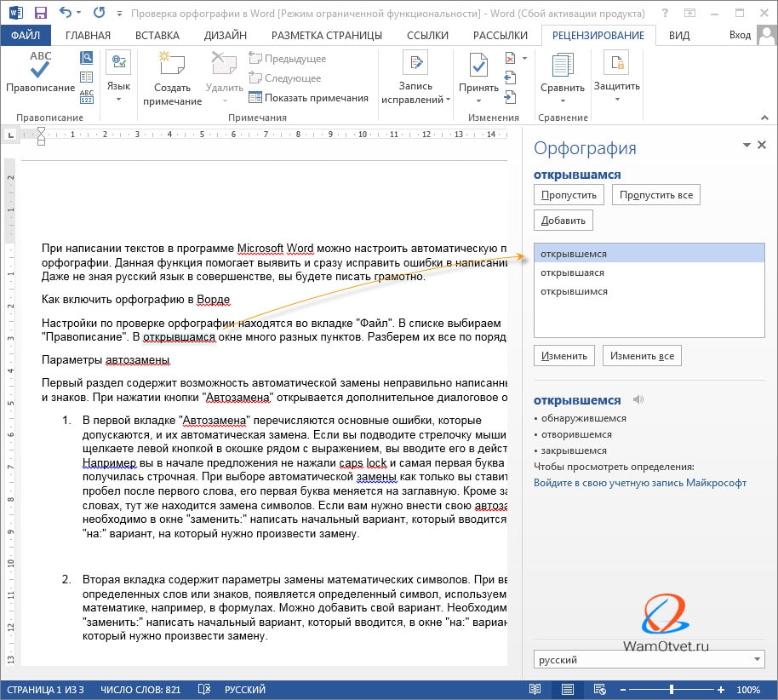Open ribbon display options icon
The height and width of the screenshot is (700, 778).
click(x=689, y=14)
